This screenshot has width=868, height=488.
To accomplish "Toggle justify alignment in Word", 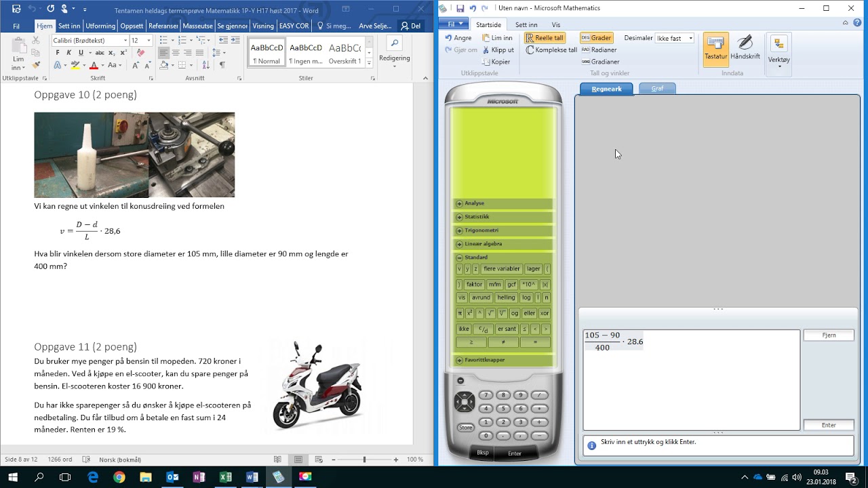I will click(x=199, y=53).
